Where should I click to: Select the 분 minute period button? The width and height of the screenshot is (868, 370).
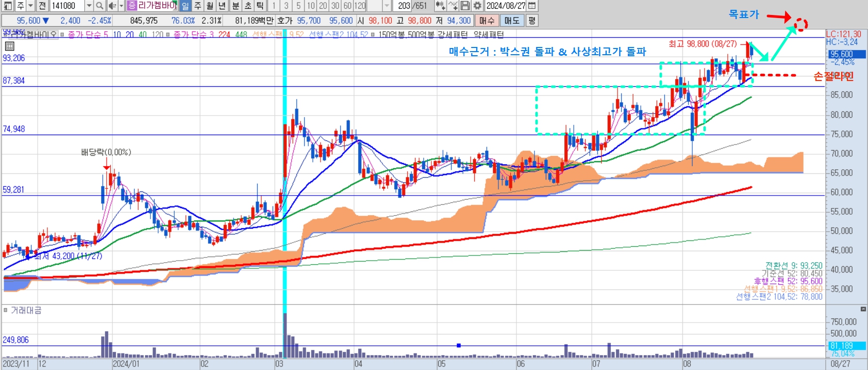[x=236, y=6]
